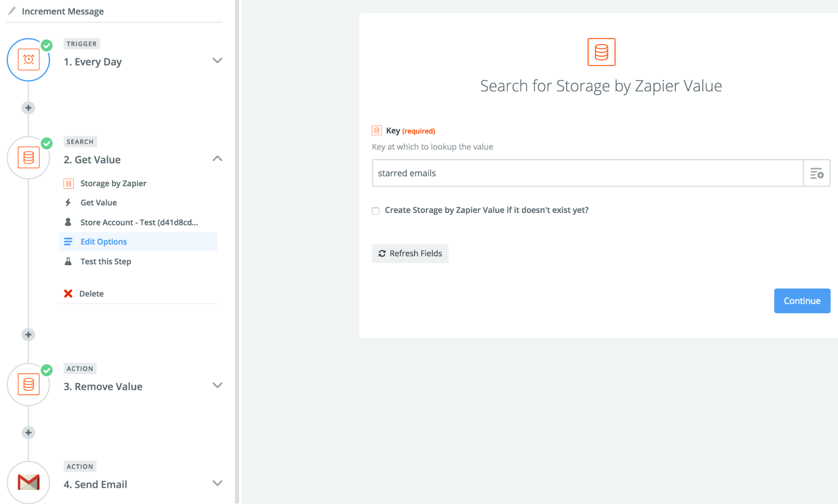Click the 'Search for Storage by Zapier Value' heading
Viewport: 838px width, 504px height.
(x=601, y=86)
